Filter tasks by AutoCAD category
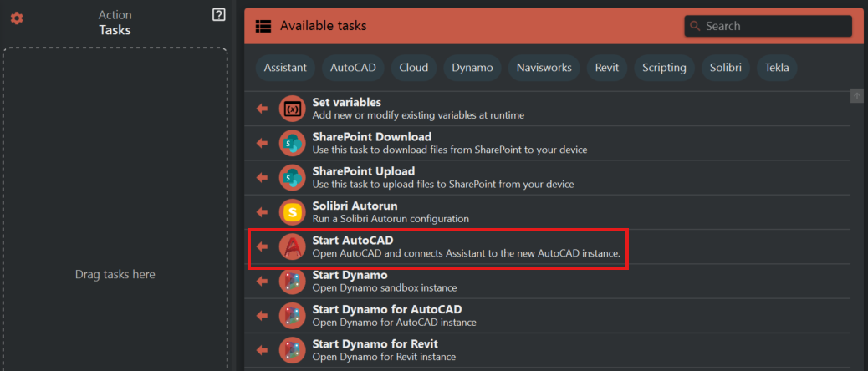 [x=353, y=68]
